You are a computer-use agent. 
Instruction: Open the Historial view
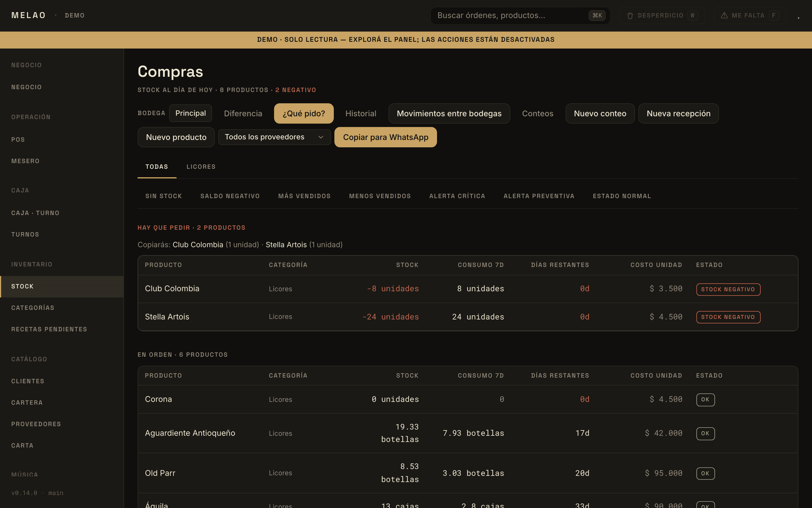click(361, 113)
